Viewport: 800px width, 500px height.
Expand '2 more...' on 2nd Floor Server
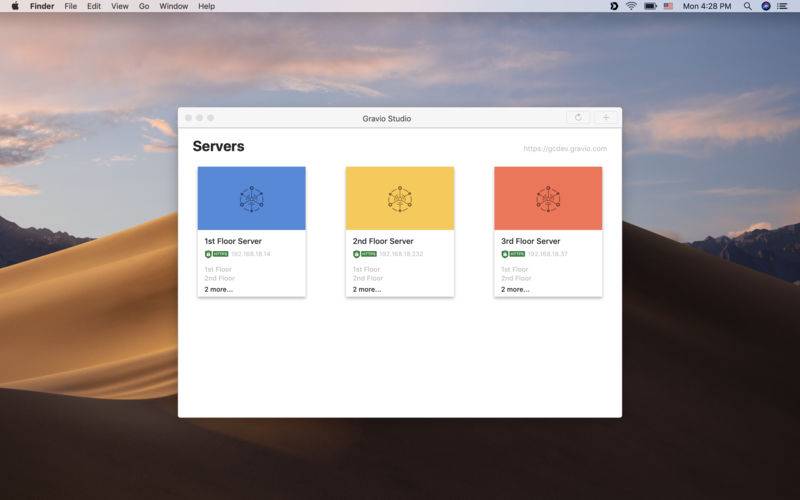pyautogui.click(x=367, y=289)
